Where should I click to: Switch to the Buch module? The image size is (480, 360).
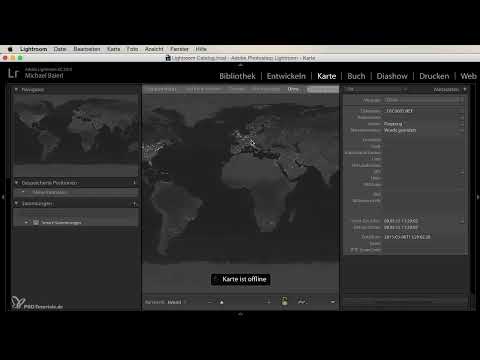point(356,76)
